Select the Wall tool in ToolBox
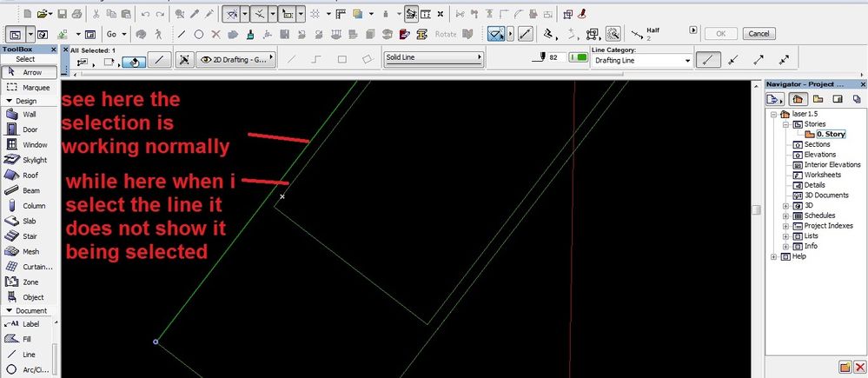The height and width of the screenshot is (378, 868). click(29, 115)
